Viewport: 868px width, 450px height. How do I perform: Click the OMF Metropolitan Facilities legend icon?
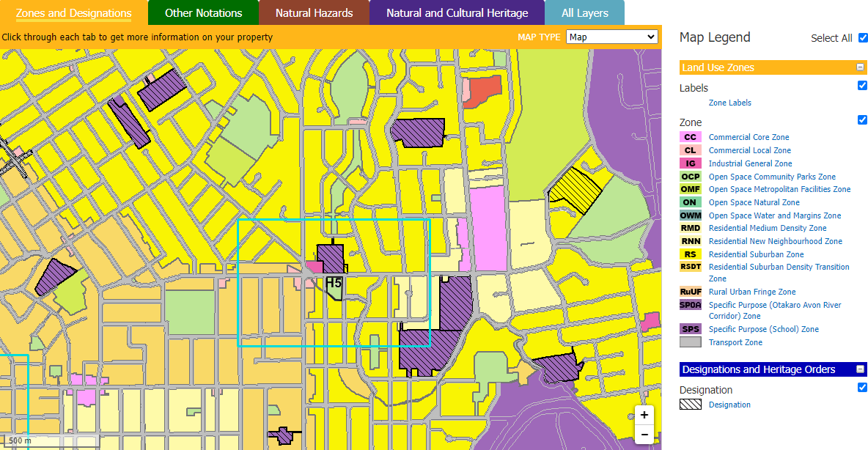click(691, 189)
